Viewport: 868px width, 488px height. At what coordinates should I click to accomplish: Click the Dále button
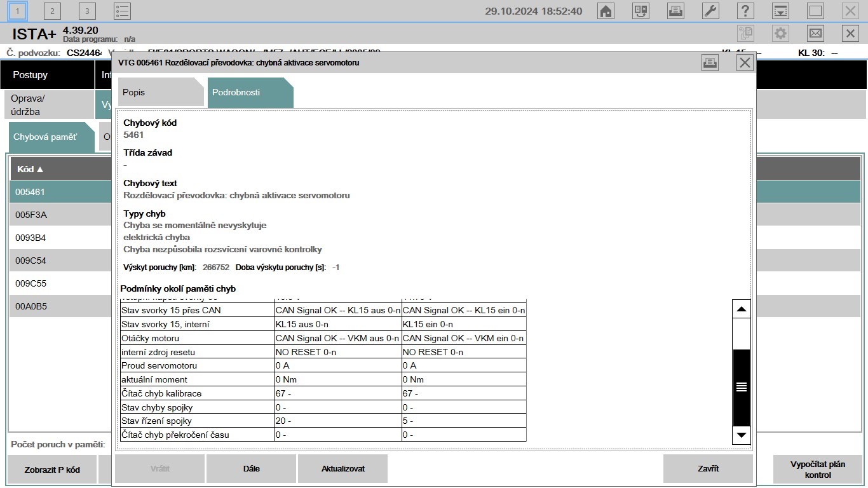pos(251,469)
